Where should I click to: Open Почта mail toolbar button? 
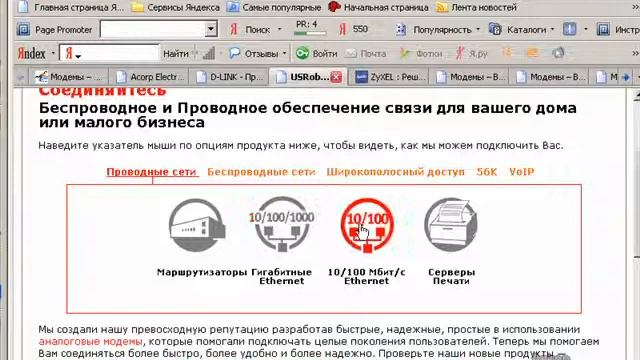point(365,53)
